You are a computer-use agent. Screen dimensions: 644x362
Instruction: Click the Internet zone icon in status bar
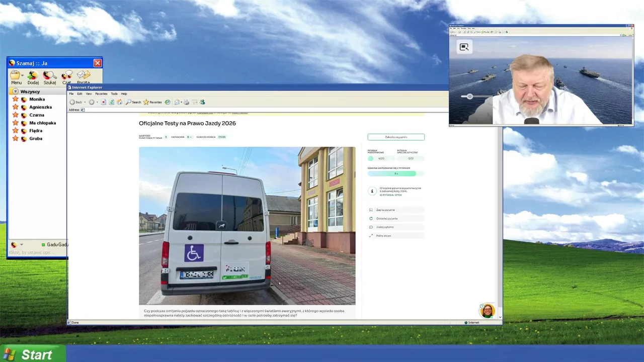coord(466,322)
